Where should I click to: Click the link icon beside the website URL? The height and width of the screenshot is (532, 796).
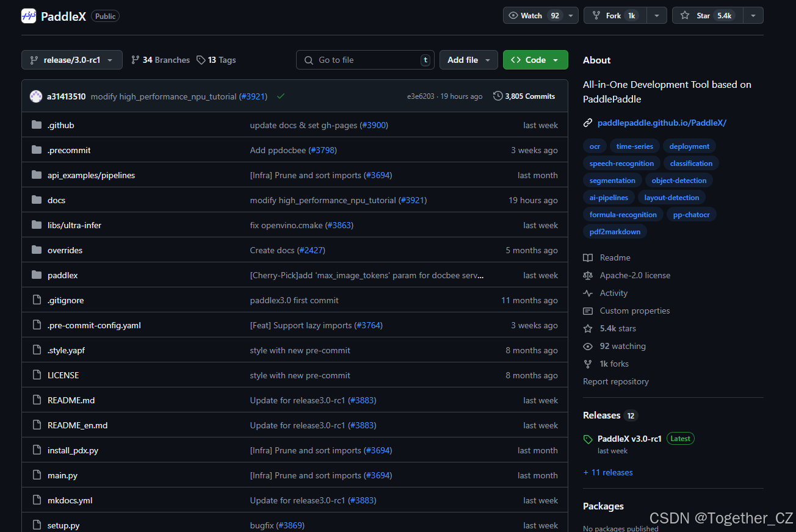[x=588, y=123]
